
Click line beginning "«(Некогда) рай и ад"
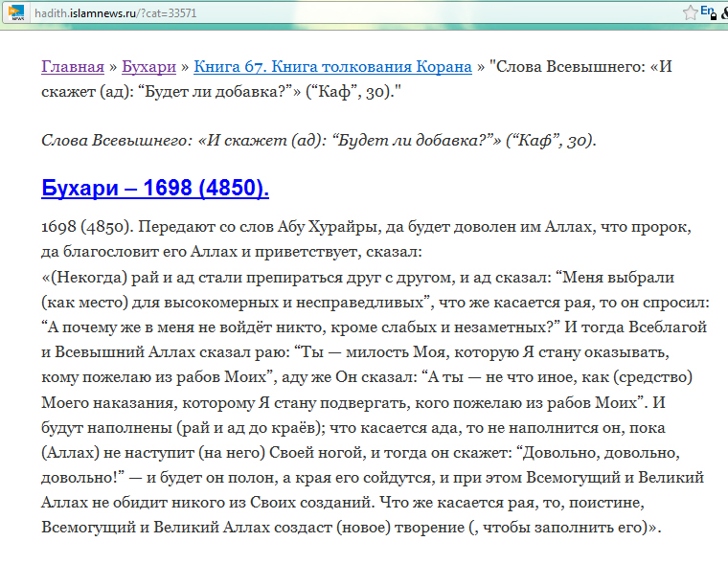357,277
